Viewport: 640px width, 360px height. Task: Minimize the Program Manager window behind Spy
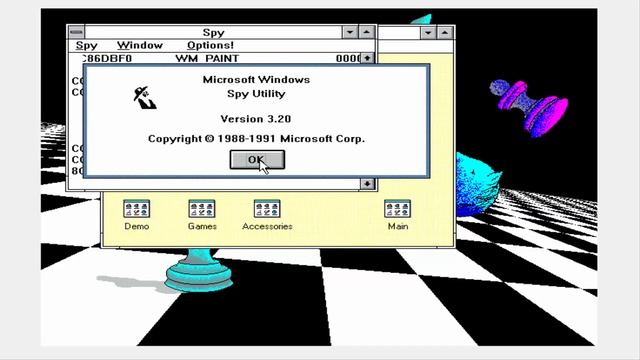[x=428, y=32]
